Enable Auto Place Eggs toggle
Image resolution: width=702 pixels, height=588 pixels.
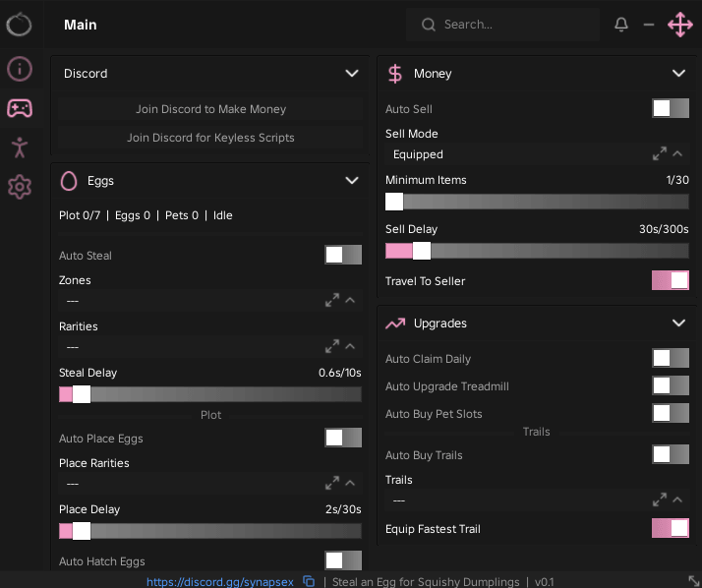pos(343,438)
